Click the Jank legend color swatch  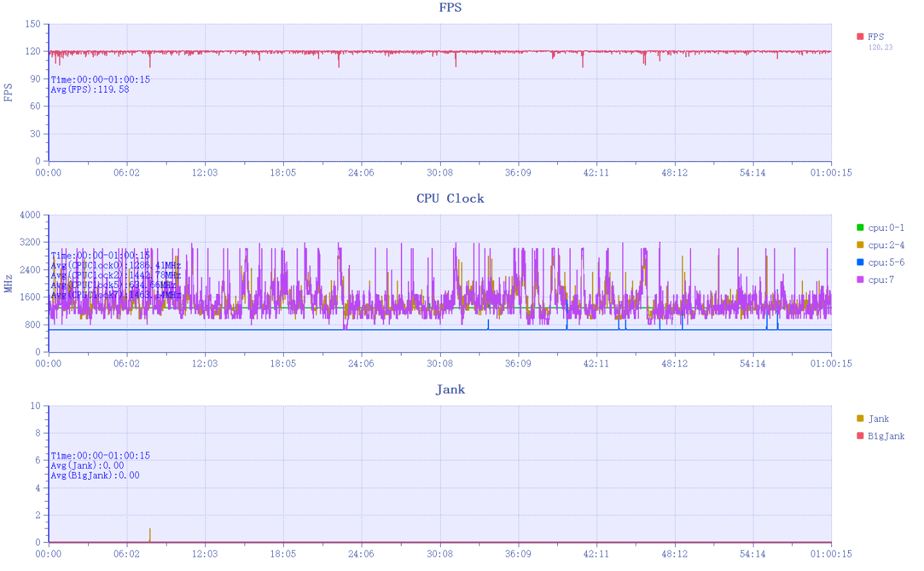[860, 419]
